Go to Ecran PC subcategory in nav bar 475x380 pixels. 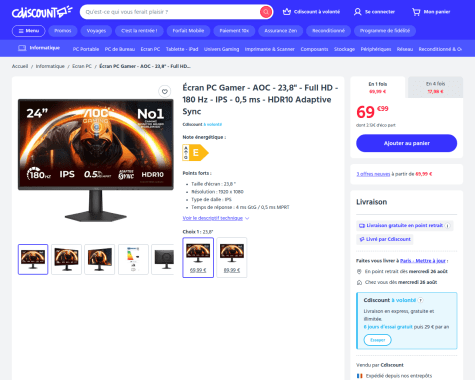tap(150, 49)
